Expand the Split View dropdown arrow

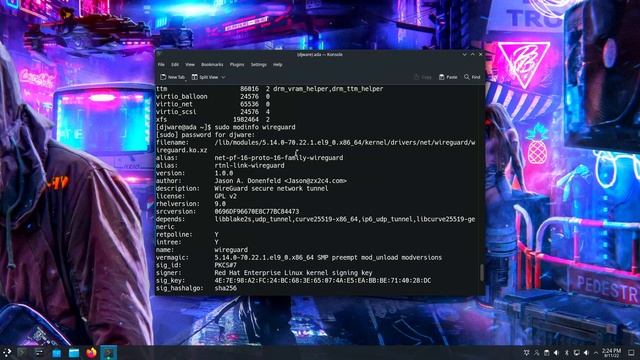click(x=223, y=77)
